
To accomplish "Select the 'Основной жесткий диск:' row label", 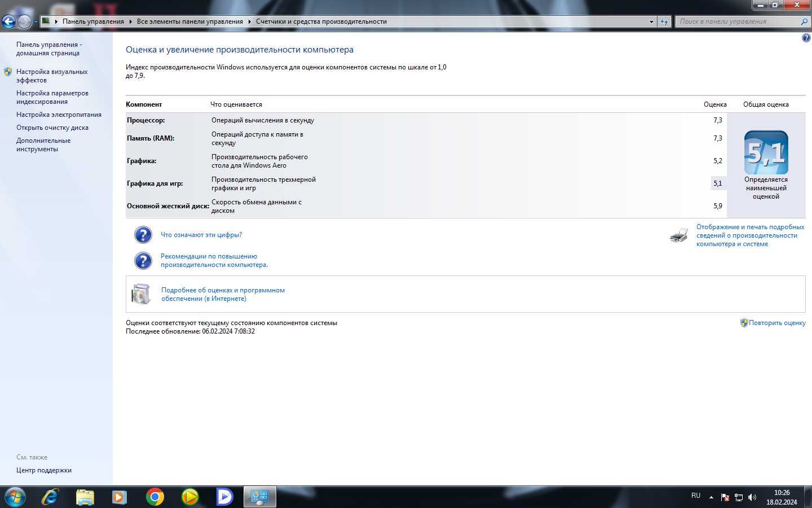I will point(168,206).
